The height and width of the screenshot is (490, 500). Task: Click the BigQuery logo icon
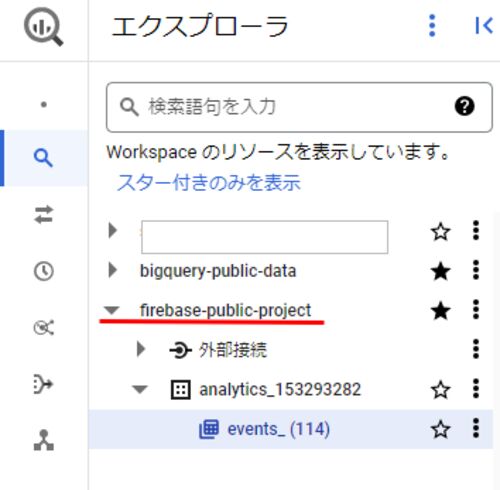coord(43,27)
